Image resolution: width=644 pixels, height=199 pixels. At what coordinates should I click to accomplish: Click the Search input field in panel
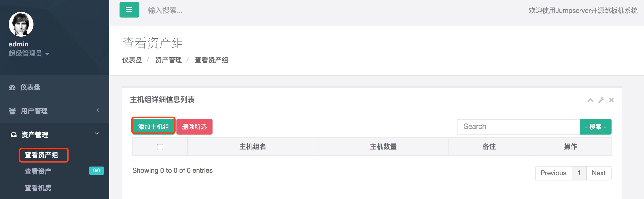518,127
